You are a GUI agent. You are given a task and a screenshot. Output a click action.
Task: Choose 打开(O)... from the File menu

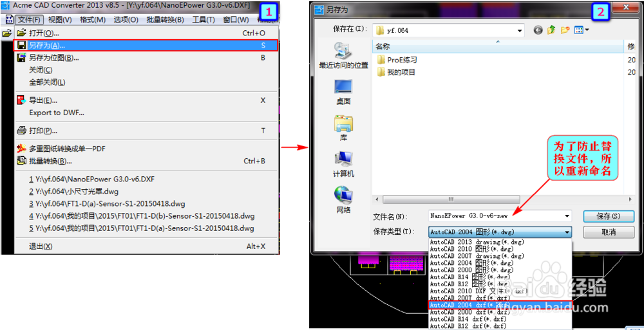tap(147, 33)
